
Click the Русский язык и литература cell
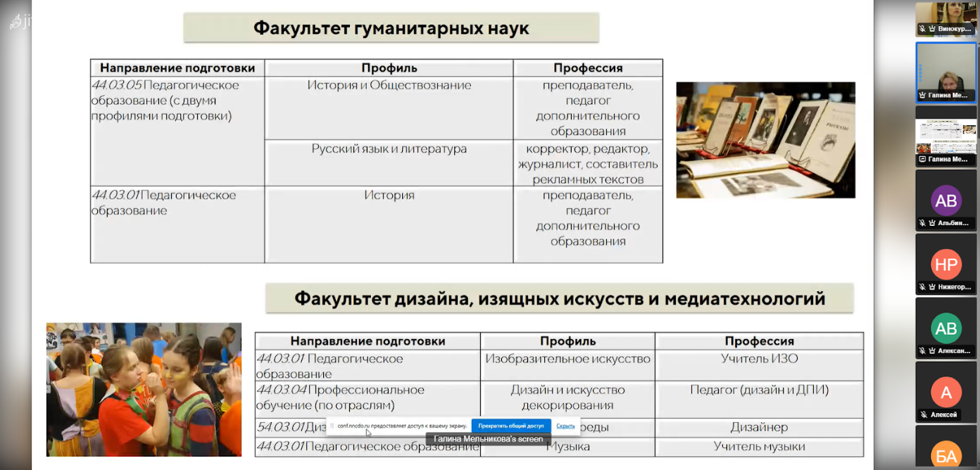389,163
